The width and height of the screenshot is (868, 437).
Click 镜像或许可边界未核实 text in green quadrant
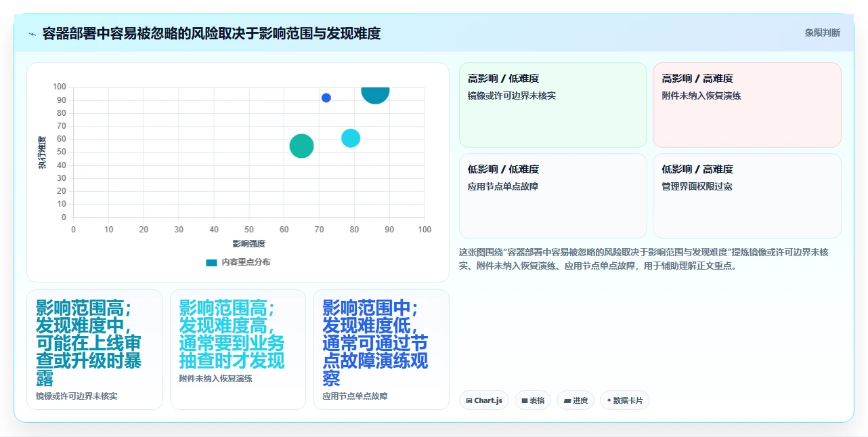[512, 96]
